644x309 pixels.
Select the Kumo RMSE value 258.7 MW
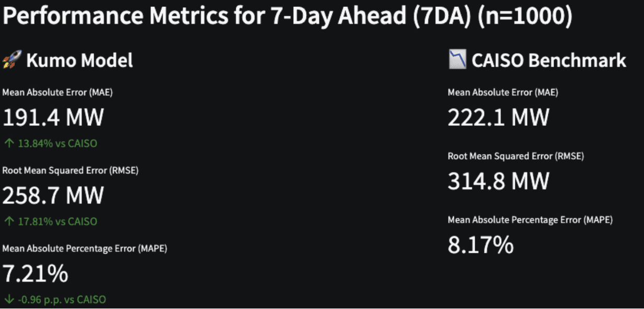click(53, 196)
